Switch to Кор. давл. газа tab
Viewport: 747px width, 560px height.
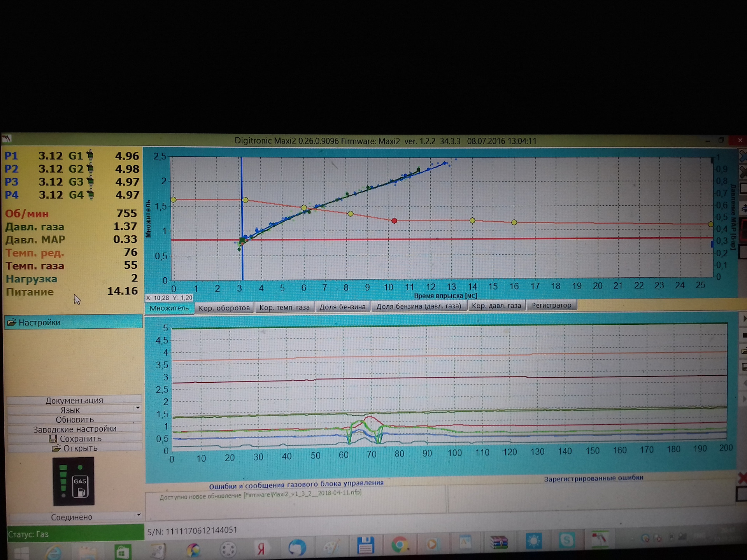pos(496,306)
